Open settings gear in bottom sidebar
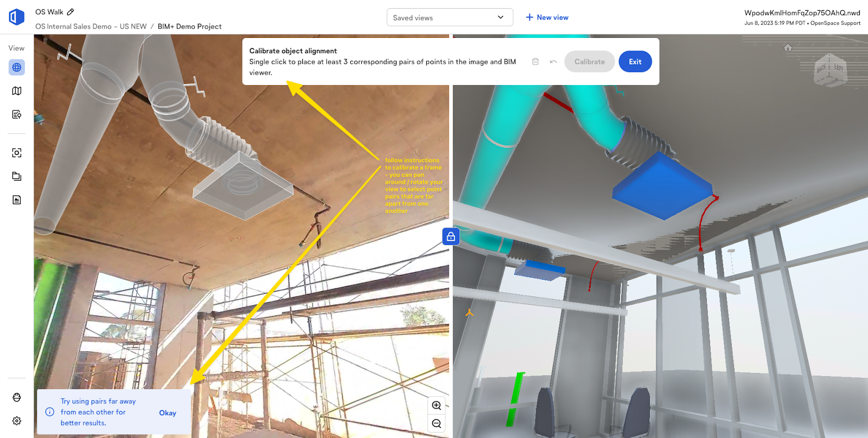Viewport: 868px width, 438px height. coord(17,421)
